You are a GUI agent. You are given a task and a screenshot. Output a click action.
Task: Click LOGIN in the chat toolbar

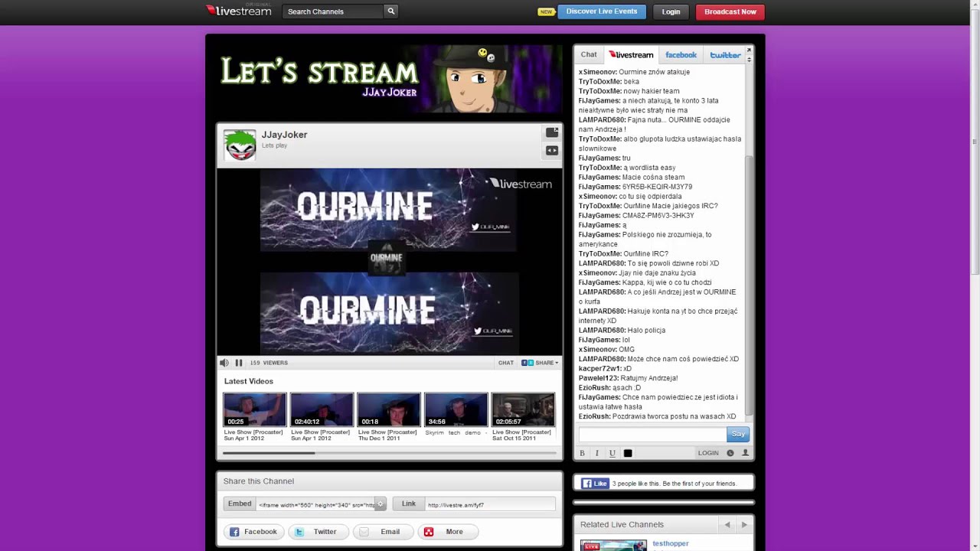[x=708, y=453]
